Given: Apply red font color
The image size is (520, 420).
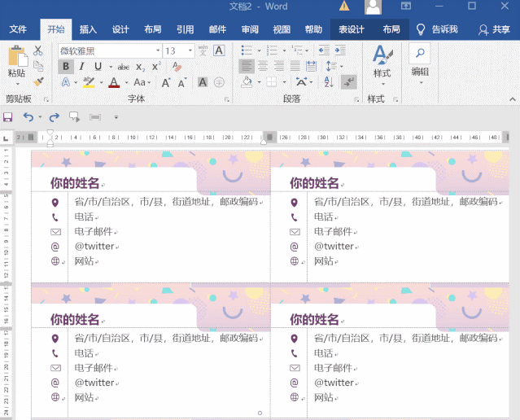Looking at the screenshot, I should click(114, 82).
